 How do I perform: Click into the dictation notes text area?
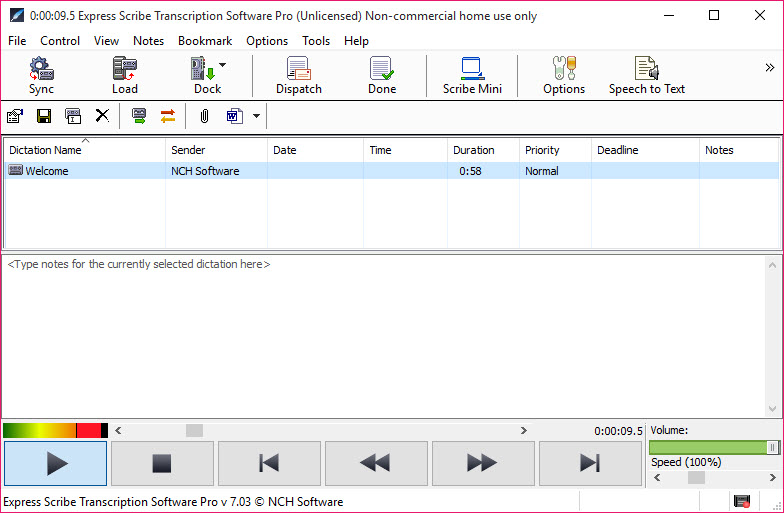pos(384,336)
